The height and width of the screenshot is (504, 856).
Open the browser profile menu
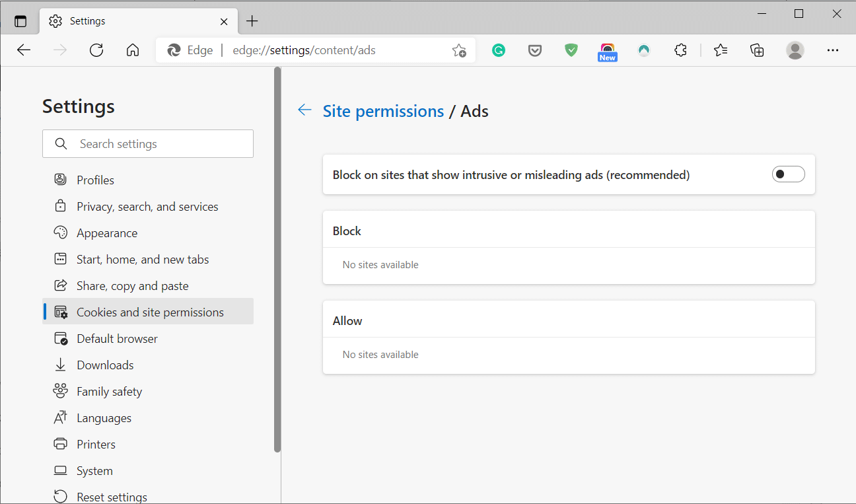795,50
